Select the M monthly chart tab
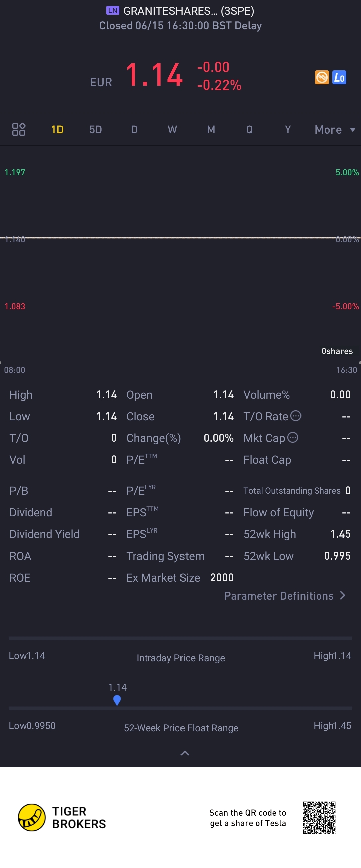This screenshot has height=868, width=361. (x=211, y=130)
